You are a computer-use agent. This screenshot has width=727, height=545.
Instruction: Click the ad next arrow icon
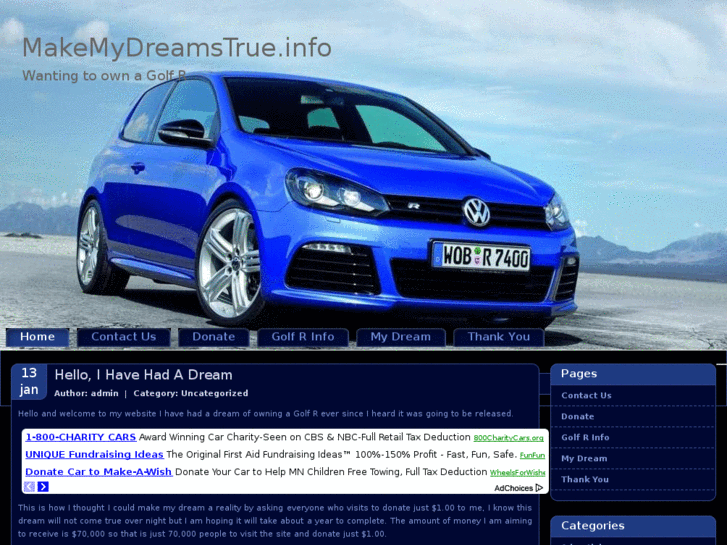click(43, 487)
